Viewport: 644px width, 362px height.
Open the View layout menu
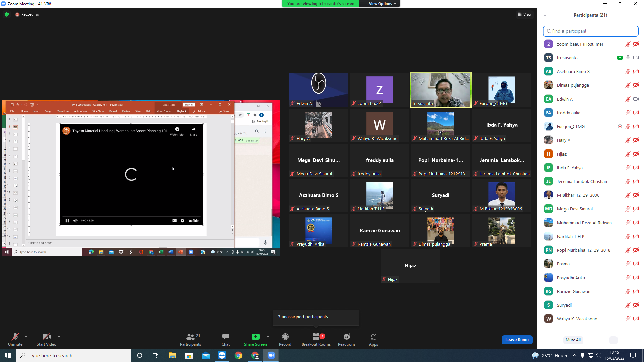pos(524,14)
